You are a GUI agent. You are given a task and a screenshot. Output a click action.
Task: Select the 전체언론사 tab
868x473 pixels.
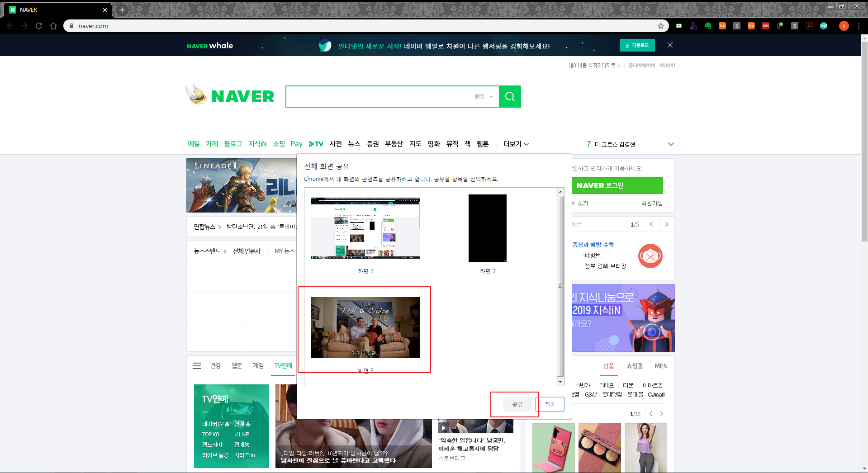247,251
